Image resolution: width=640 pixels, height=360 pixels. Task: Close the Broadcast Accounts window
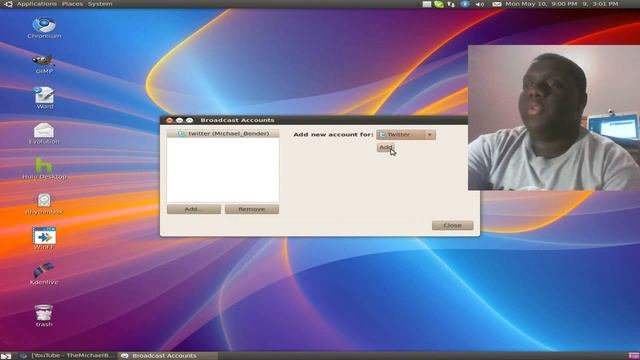tap(169, 120)
